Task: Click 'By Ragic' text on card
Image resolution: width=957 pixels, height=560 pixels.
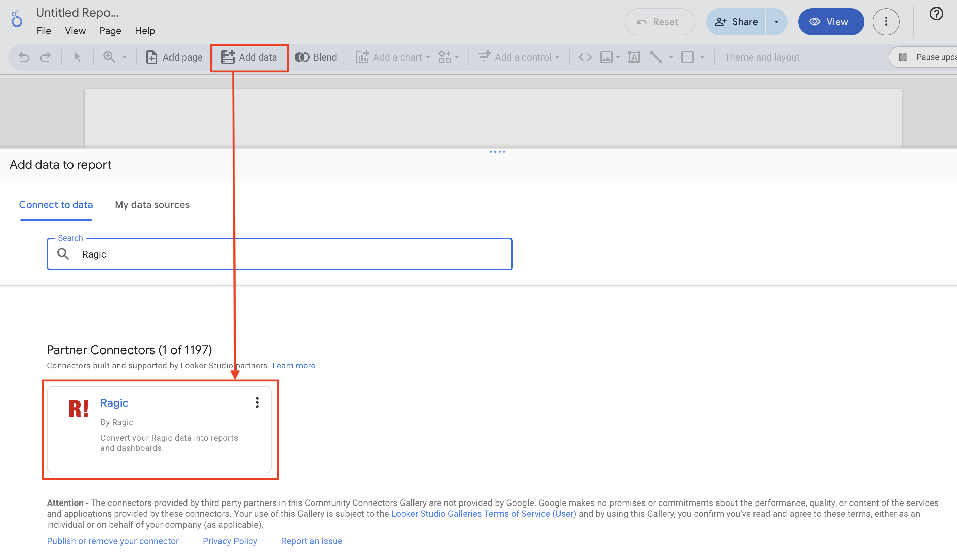Action: click(117, 422)
